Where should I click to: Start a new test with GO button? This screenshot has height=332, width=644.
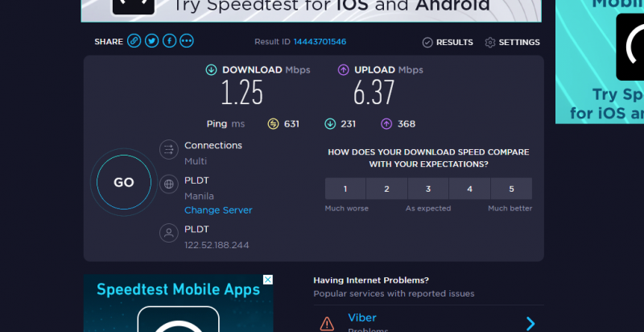coord(124,182)
